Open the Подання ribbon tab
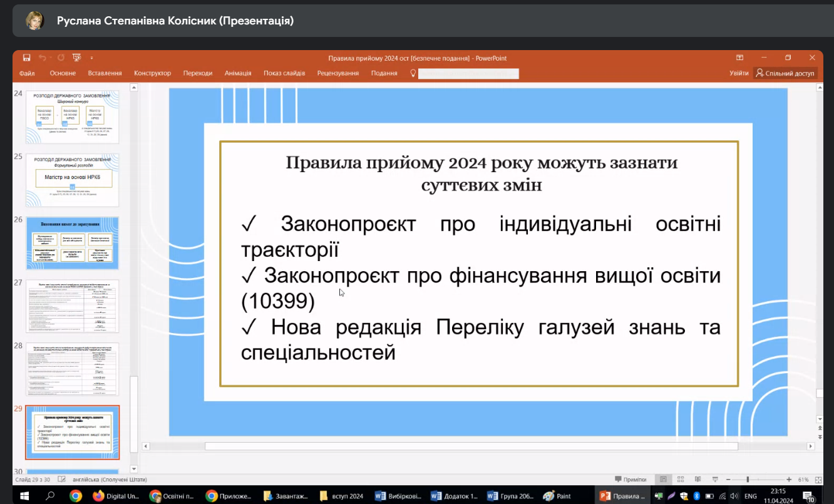 coord(384,73)
